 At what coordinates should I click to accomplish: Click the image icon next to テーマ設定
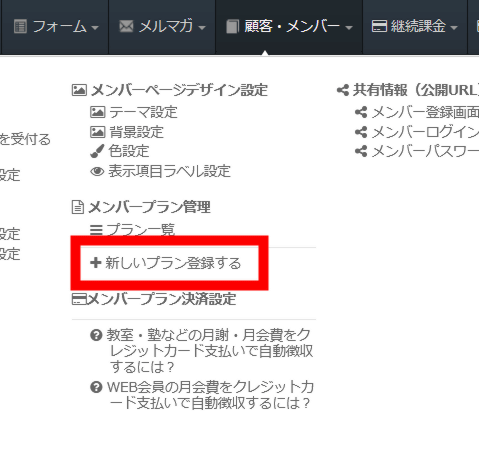98,112
